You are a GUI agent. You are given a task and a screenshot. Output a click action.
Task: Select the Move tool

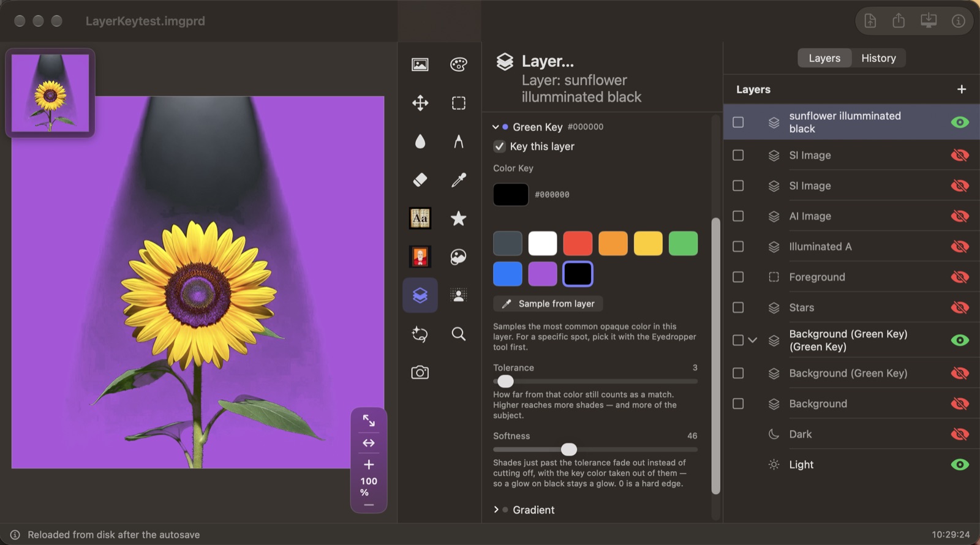pyautogui.click(x=420, y=103)
